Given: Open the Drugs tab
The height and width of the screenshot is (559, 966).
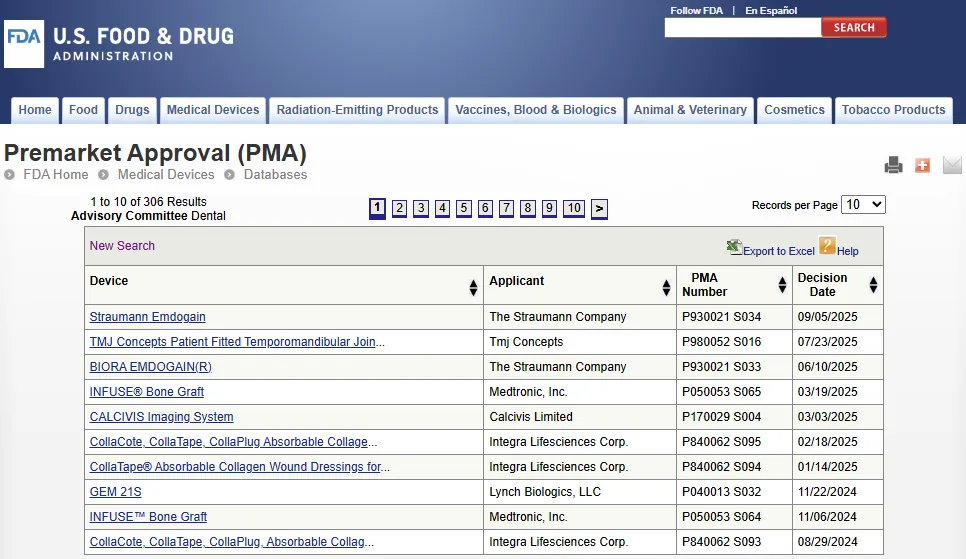Looking at the screenshot, I should (132, 110).
